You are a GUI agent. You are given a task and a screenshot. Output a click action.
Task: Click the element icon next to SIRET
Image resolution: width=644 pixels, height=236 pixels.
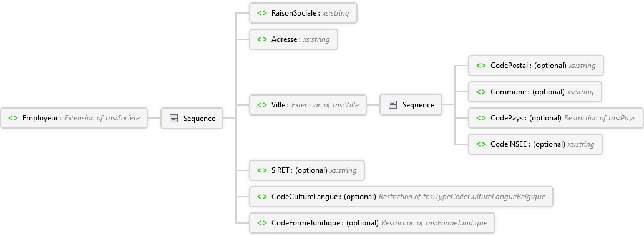coord(262,170)
